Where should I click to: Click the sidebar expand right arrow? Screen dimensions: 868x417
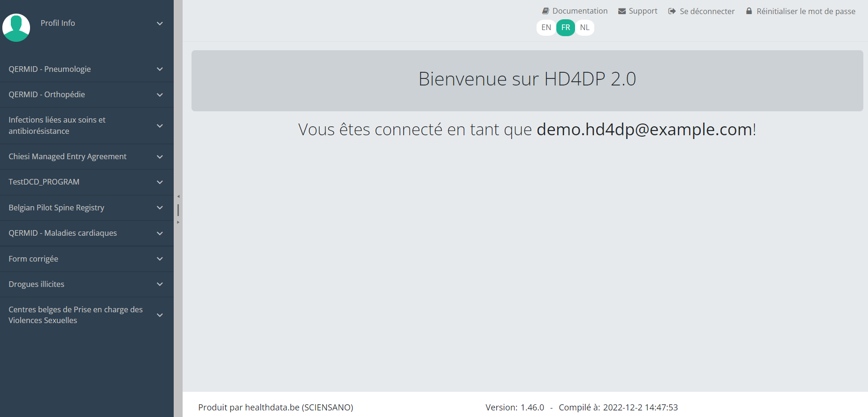[x=178, y=222]
